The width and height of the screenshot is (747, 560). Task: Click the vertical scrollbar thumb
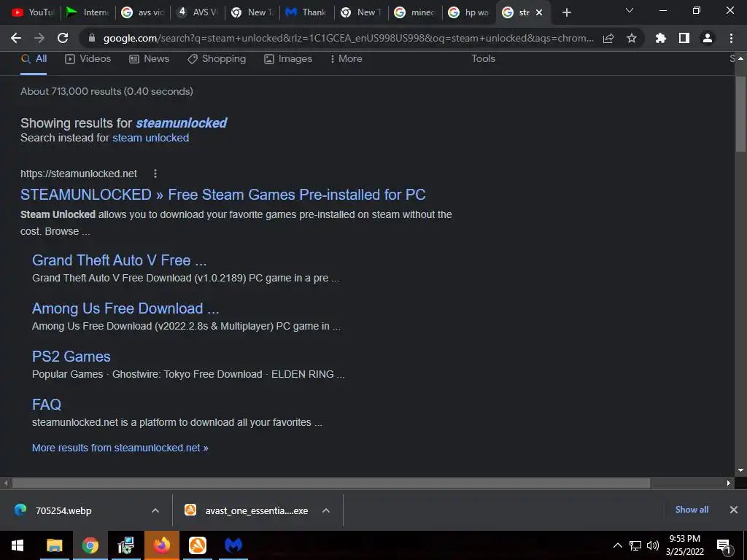[x=740, y=114]
